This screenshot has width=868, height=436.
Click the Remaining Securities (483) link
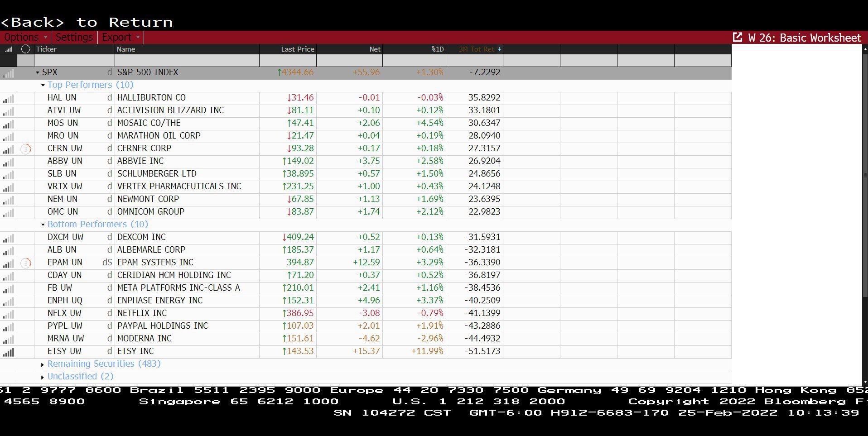coord(104,364)
